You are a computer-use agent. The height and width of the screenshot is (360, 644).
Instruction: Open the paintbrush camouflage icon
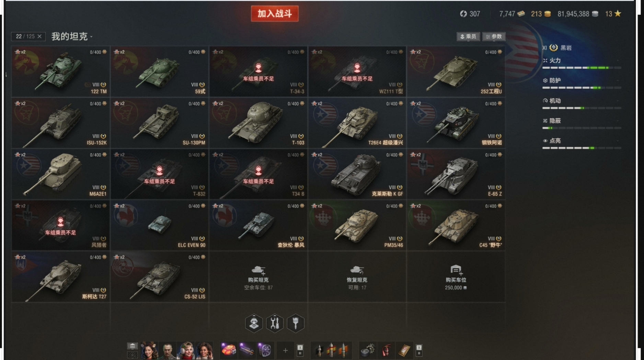[296, 323]
